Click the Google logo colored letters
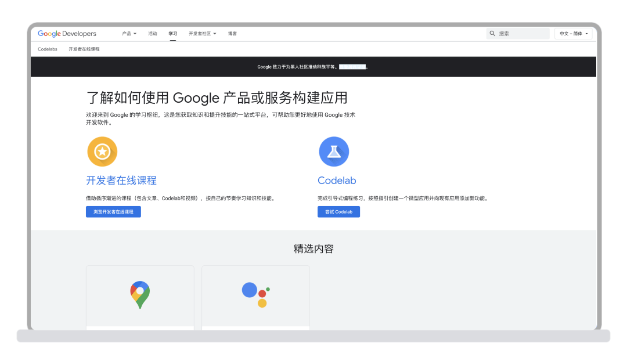This screenshot has width=627, height=364. click(x=48, y=33)
